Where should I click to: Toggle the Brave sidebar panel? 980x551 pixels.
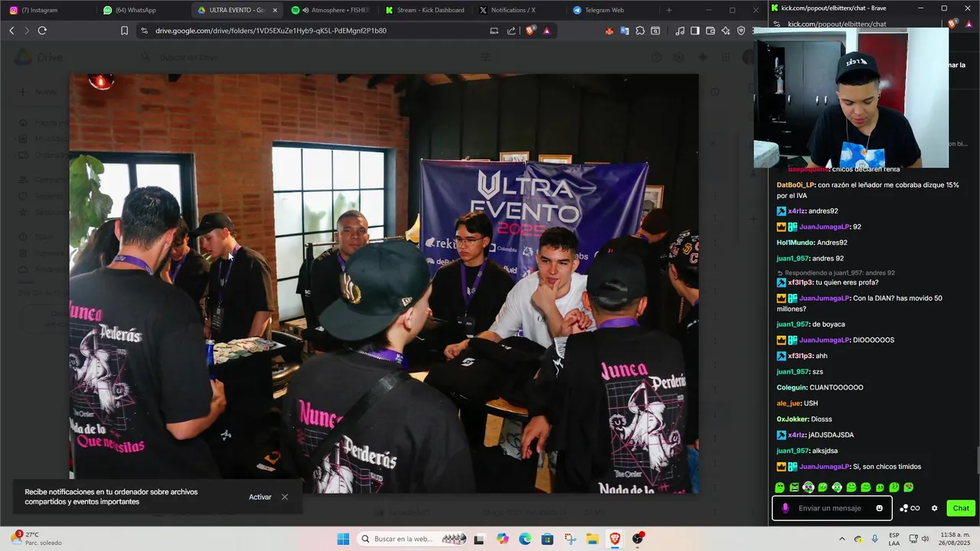(x=695, y=31)
